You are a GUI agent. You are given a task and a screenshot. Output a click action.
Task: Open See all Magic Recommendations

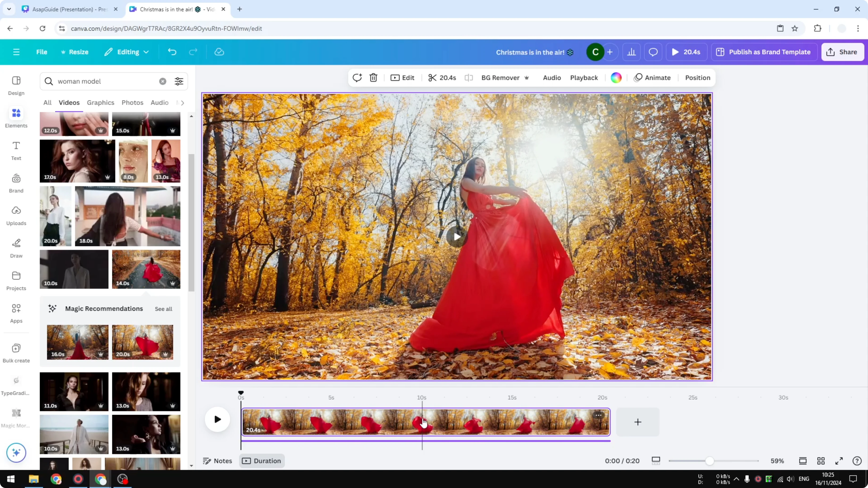pyautogui.click(x=163, y=309)
